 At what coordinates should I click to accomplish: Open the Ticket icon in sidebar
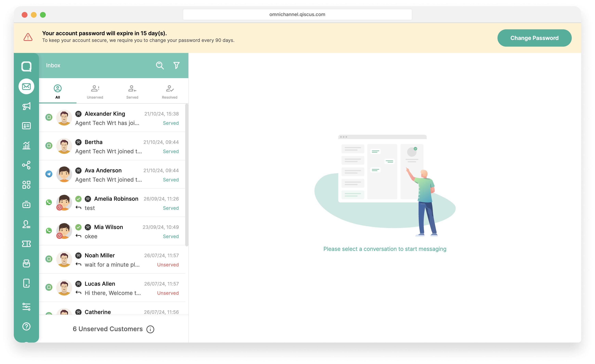pos(26,244)
